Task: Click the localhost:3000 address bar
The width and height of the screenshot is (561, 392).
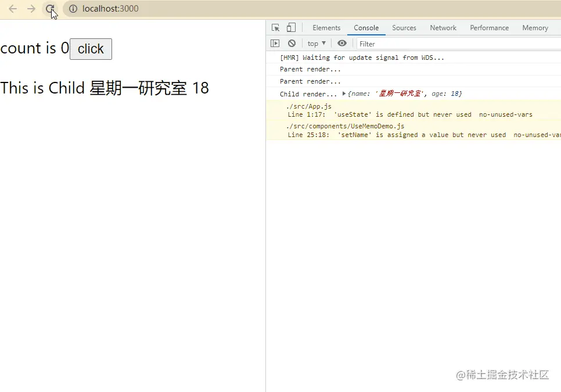Action: pyautogui.click(x=311, y=9)
